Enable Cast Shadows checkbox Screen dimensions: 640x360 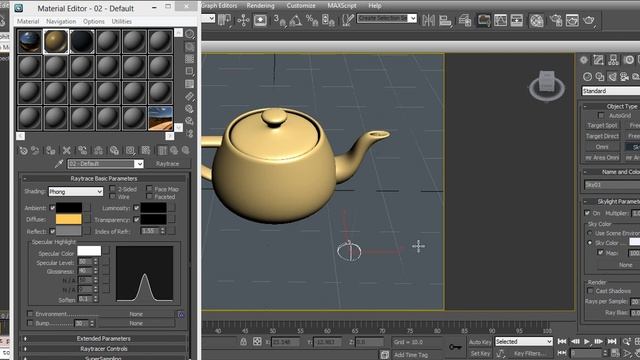pyautogui.click(x=590, y=291)
